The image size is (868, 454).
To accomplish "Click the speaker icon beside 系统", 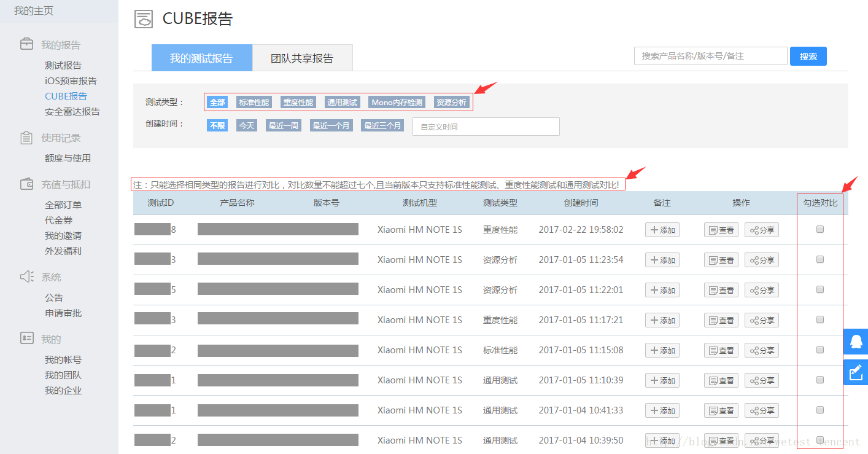I will pos(26,277).
